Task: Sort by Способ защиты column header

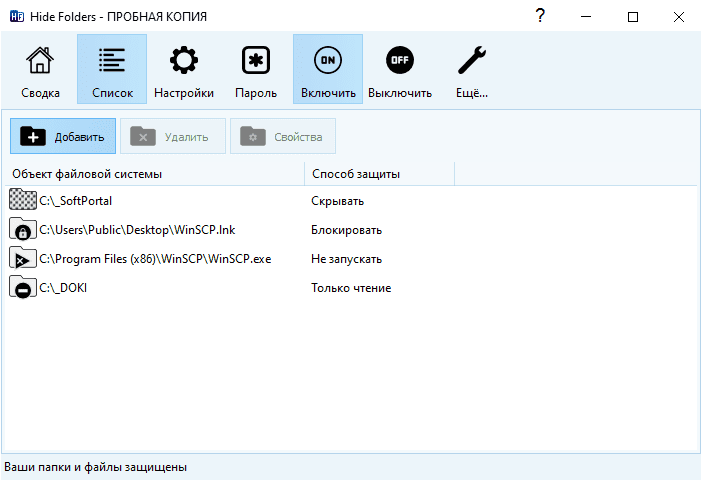Action: pos(380,174)
